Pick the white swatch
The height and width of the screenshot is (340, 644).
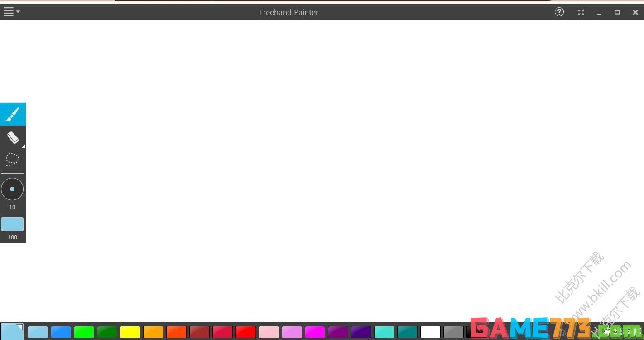pyautogui.click(x=430, y=332)
